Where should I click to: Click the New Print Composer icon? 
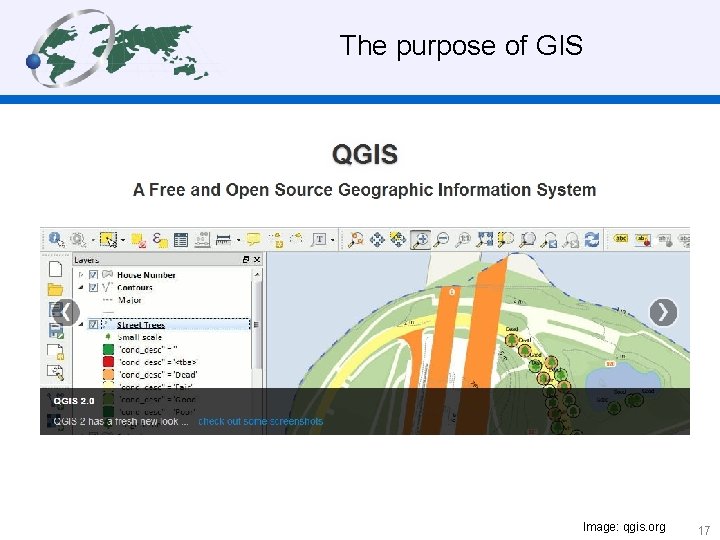(56, 352)
